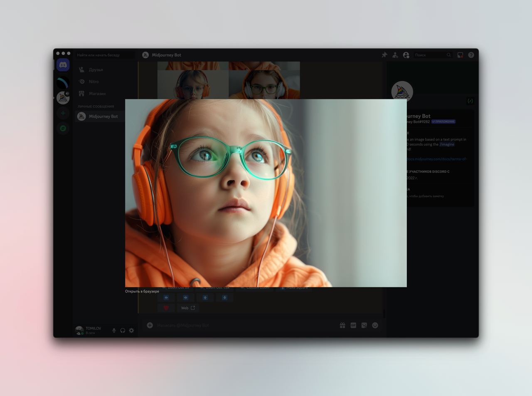Click the plus attachment button in the message bar

pyautogui.click(x=150, y=325)
